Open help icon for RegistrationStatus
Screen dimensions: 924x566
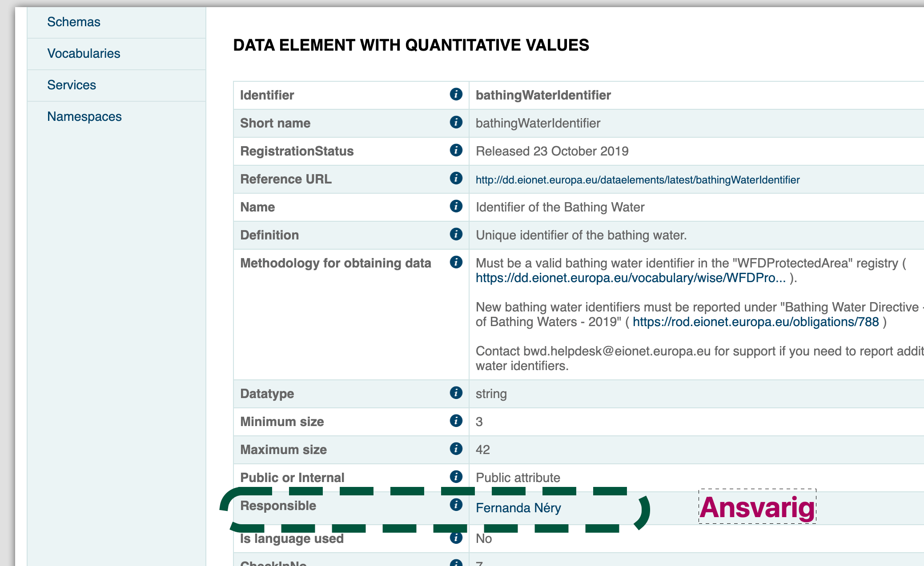click(456, 150)
